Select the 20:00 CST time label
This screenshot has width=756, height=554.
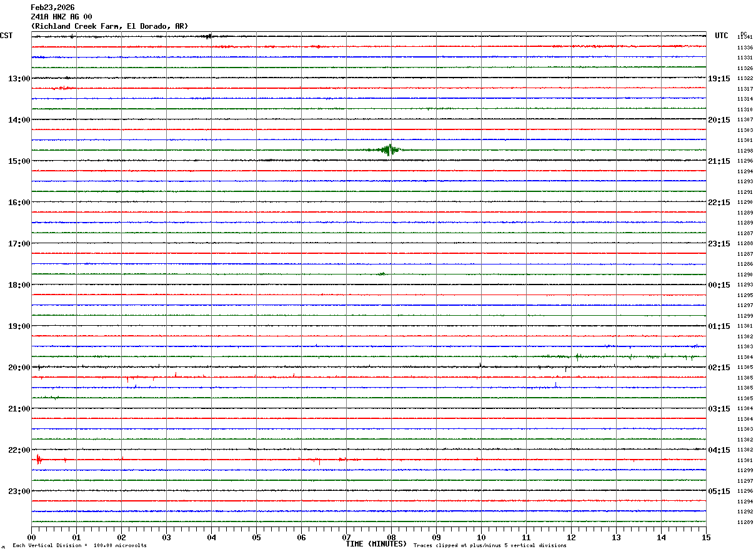click(19, 368)
